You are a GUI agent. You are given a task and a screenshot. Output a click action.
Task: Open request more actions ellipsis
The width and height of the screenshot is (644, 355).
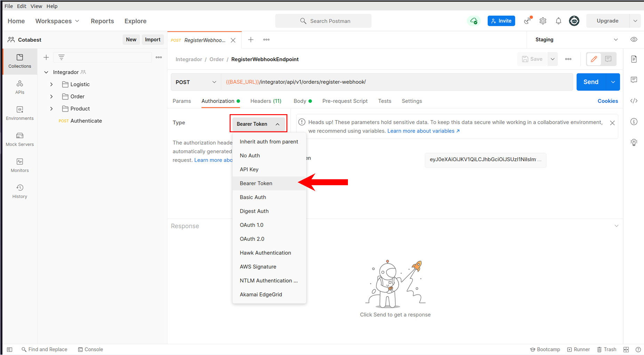point(568,59)
